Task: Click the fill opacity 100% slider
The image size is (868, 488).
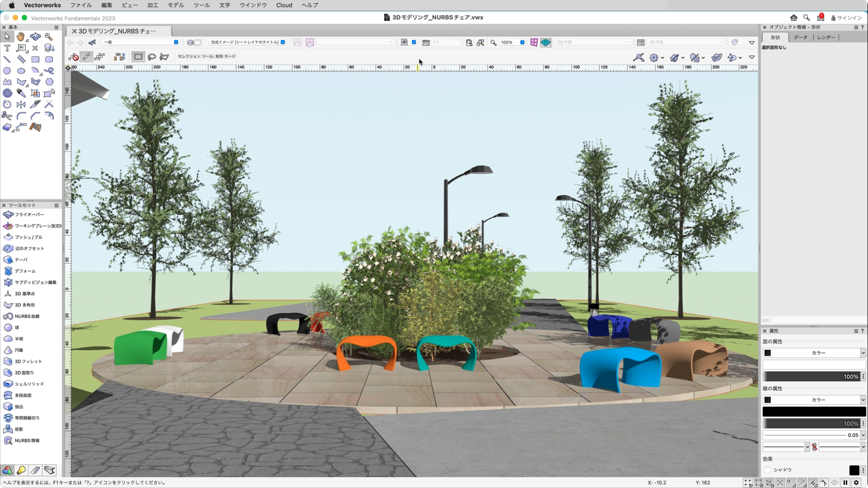Action: coord(811,377)
